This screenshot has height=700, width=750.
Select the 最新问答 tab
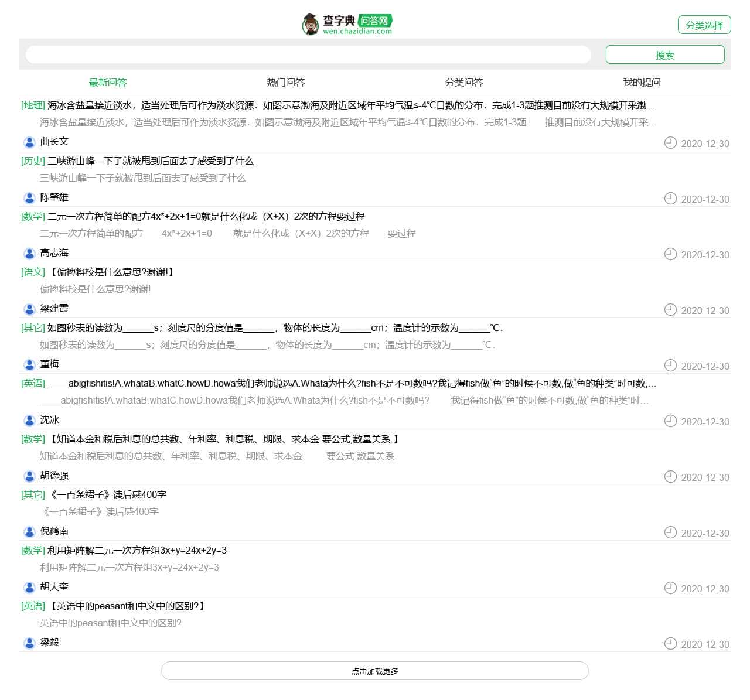107,83
